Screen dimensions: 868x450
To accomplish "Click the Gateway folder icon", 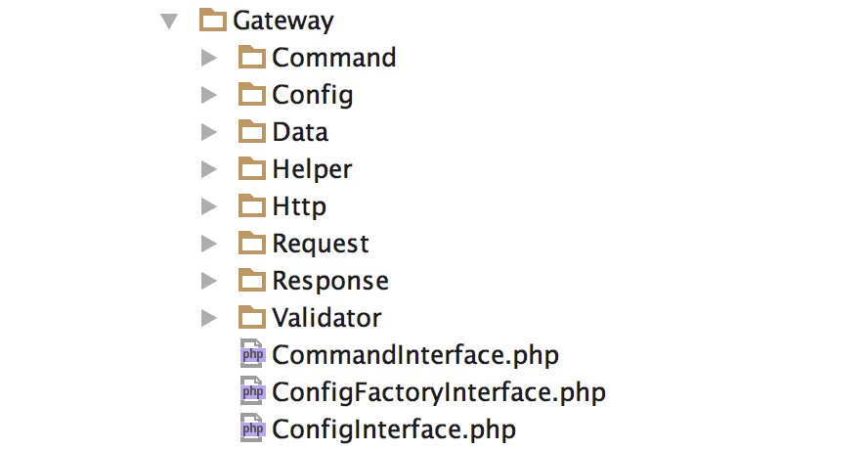I will (x=212, y=20).
